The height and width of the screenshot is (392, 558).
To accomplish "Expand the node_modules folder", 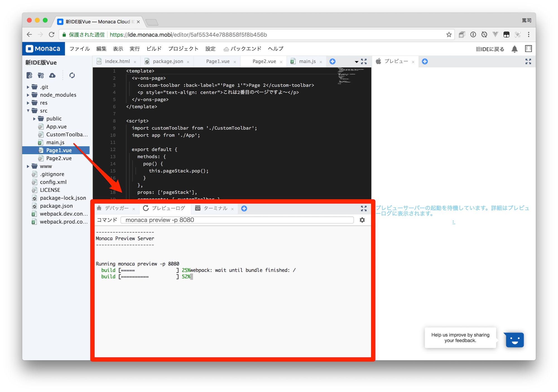I will pos(28,95).
